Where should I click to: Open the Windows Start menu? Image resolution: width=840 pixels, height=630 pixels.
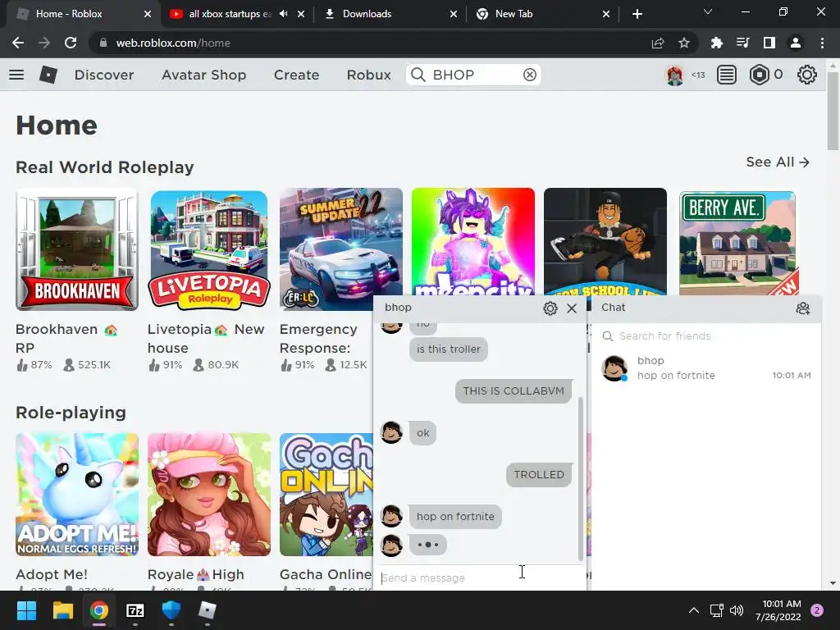pyautogui.click(x=27, y=610)
